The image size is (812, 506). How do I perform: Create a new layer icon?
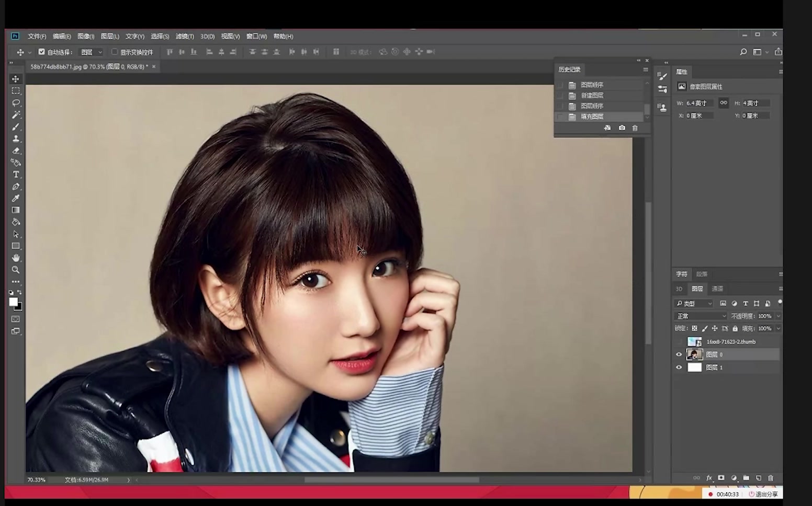tap(759, 478)
